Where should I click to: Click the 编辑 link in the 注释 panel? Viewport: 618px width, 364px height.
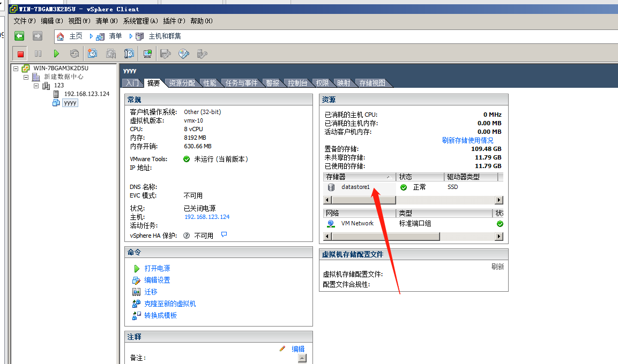coord(298,349)
